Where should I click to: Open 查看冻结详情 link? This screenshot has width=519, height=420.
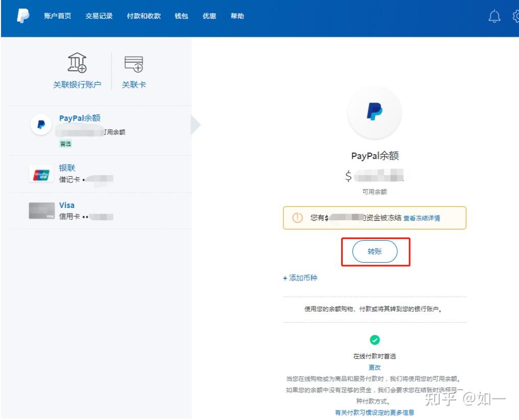pos(422,218)
